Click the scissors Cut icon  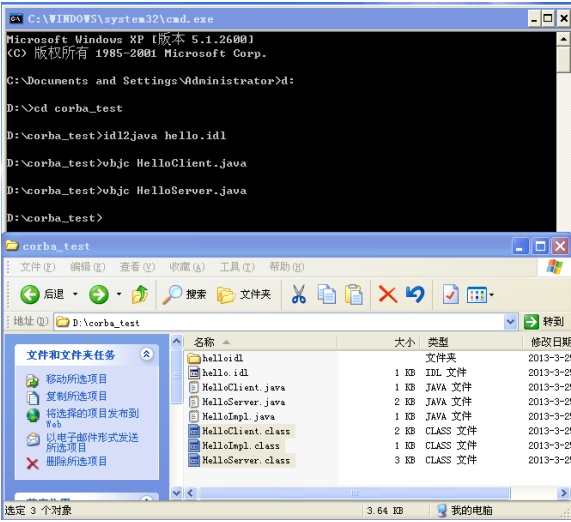[299, 294]
